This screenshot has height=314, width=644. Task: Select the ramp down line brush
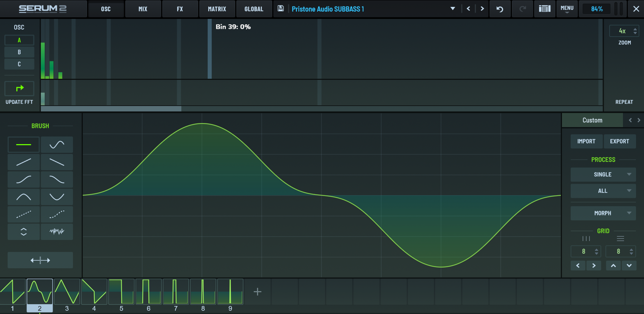[57, 162]
